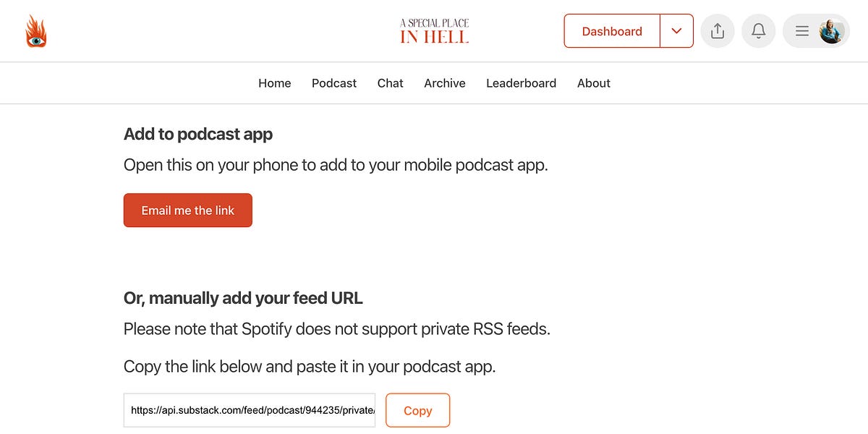The height and width of the screenshot is (434, 868).
Task: Copy the private RSS feed URL
Action: (417, 410)
